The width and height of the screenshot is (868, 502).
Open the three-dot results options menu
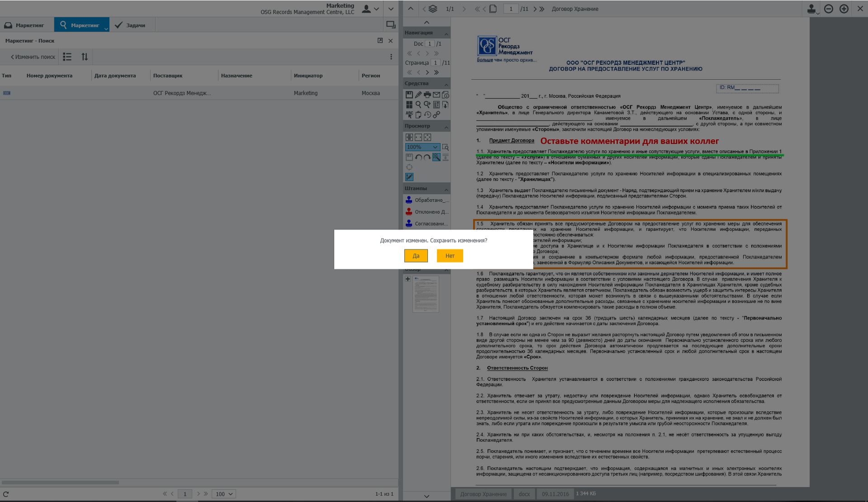[x=391, y=57]
